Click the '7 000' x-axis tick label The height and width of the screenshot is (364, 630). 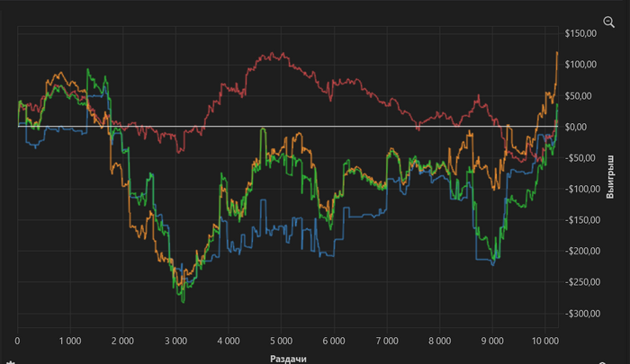pyautogui.click(x=387, y=341)
